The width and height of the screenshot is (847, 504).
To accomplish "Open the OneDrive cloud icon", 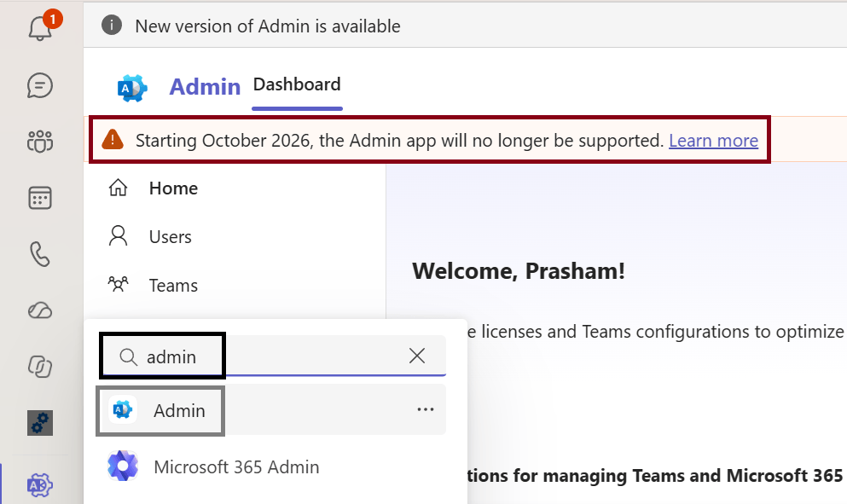I will click(x=40, y=310).
